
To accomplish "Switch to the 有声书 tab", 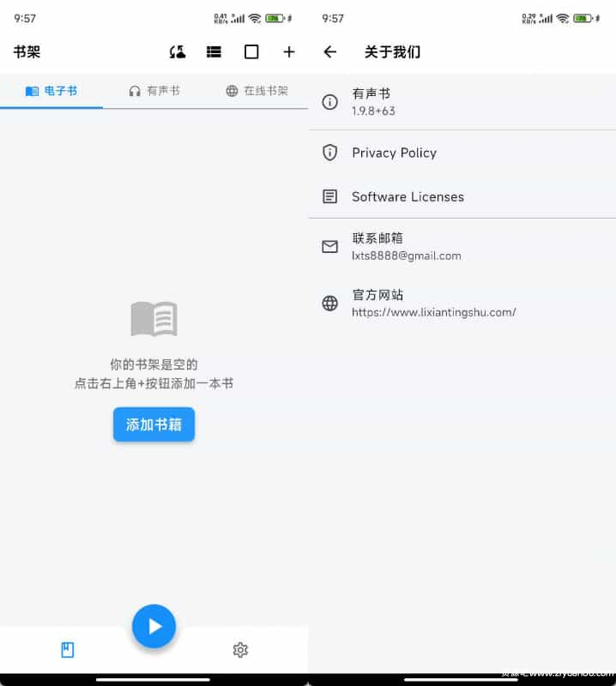I will 154,91.
